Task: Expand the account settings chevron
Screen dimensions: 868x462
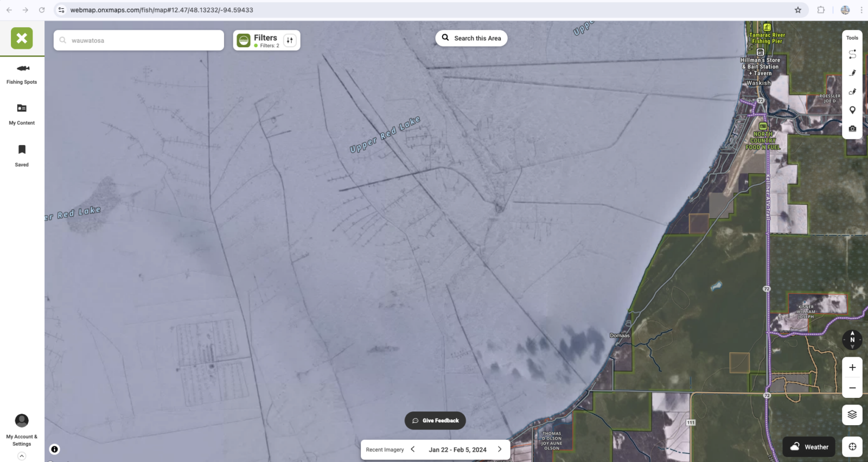Action: coord(22,456)
